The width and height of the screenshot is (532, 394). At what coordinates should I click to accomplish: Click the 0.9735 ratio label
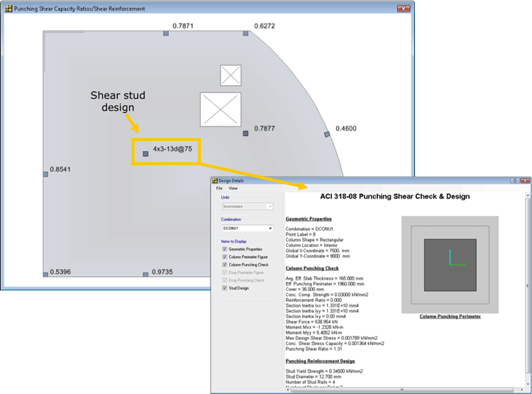coord(162,272)
